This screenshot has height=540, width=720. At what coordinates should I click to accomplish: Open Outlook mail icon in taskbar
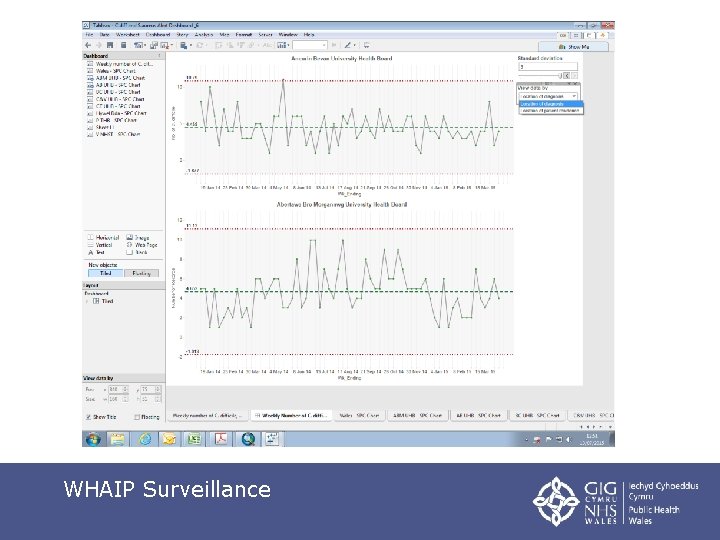tap(169, 439)
